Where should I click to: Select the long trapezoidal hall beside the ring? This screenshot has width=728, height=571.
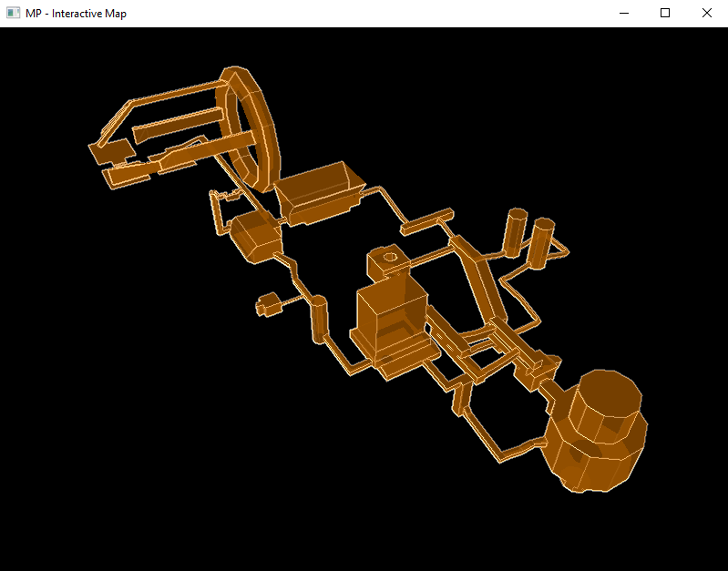(318, 193)
